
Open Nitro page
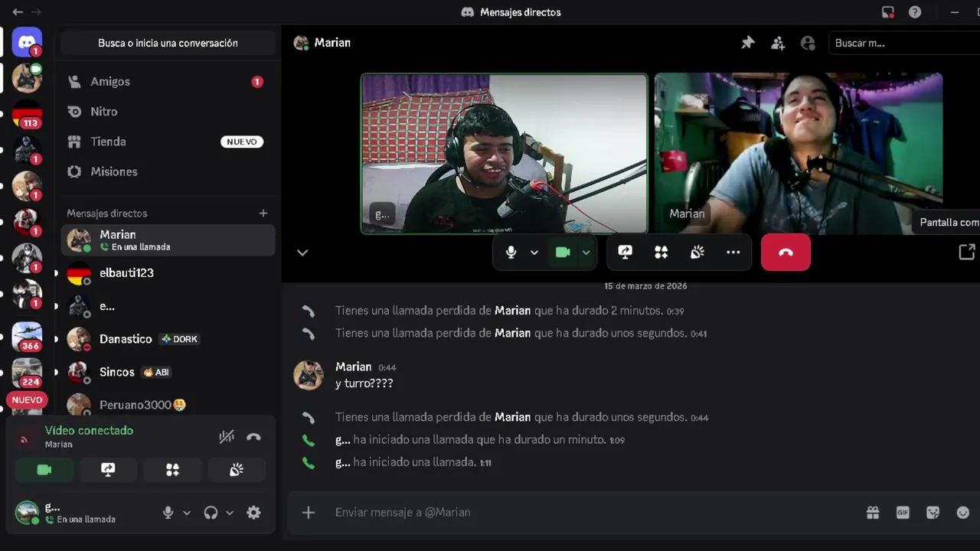tap(168, 112)
